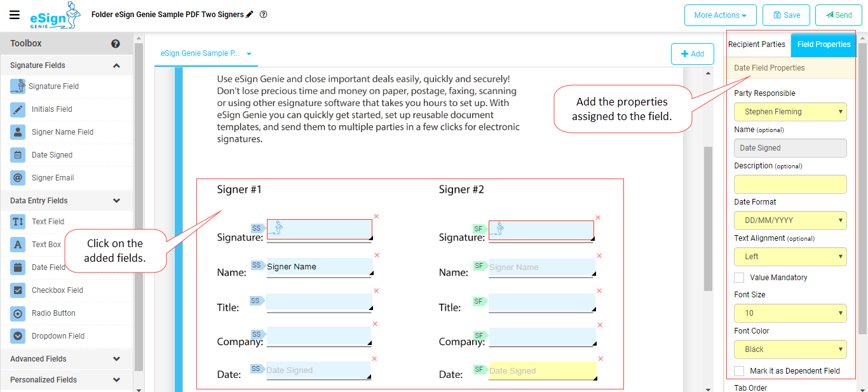Open the Text Alignment dropdown
868x392 pixels.
pos(790,257)
